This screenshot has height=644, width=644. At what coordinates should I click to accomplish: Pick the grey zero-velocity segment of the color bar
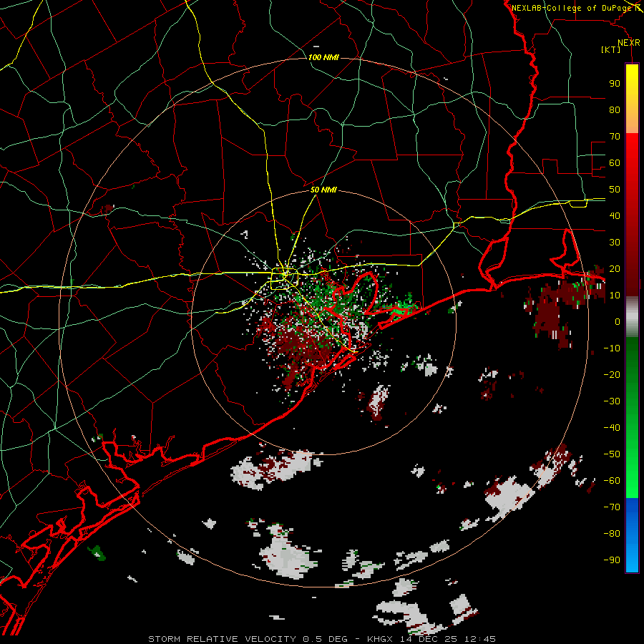click(632, 317)
